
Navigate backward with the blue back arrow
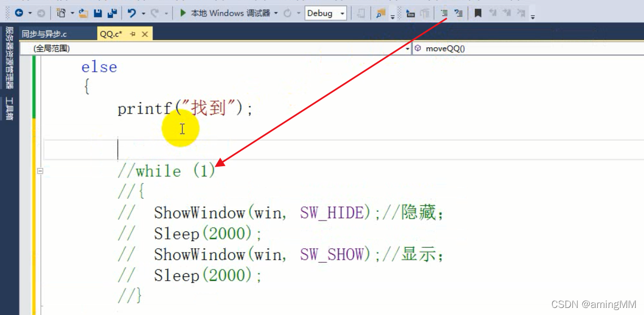pos(19,14)
